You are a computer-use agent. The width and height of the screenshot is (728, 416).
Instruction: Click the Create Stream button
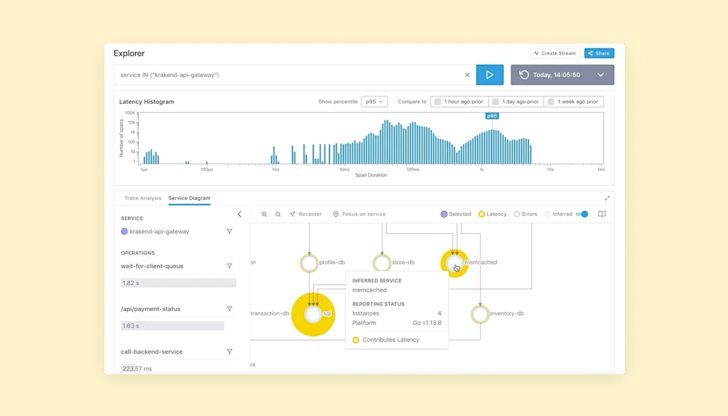click(x=555, y=53)
